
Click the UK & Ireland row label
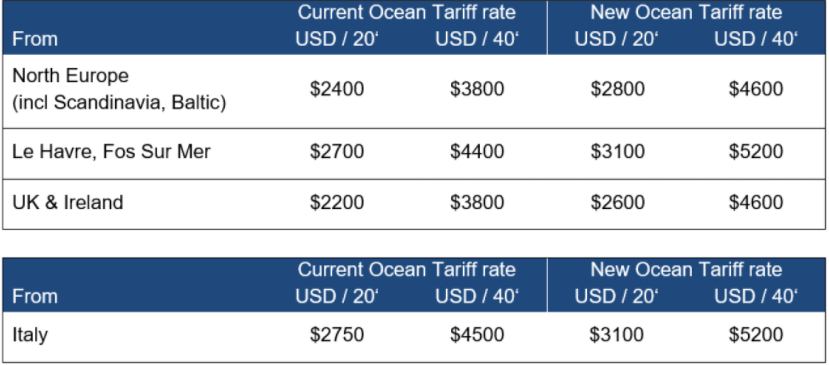68,202
